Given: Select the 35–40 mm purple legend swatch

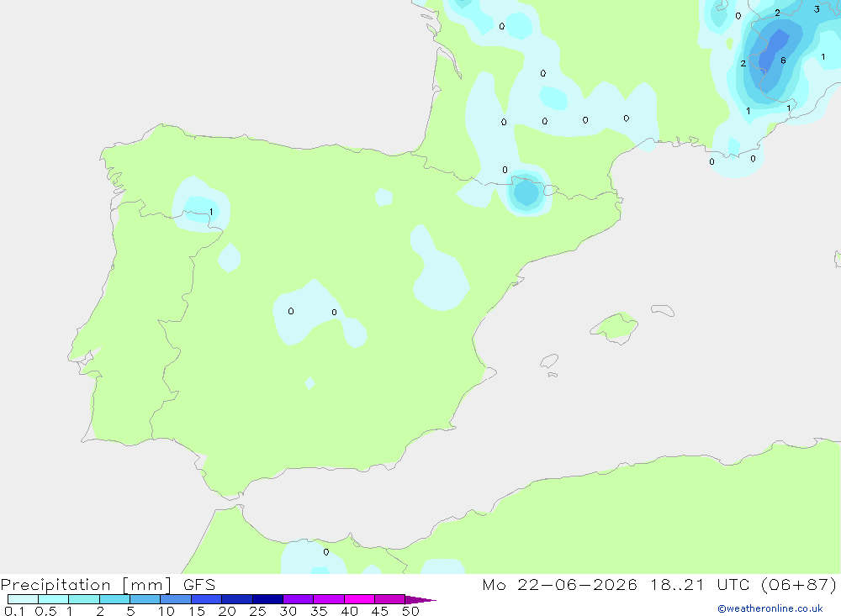Looking at the screenshot, I should pyautogui.click(x=329, y=599).
